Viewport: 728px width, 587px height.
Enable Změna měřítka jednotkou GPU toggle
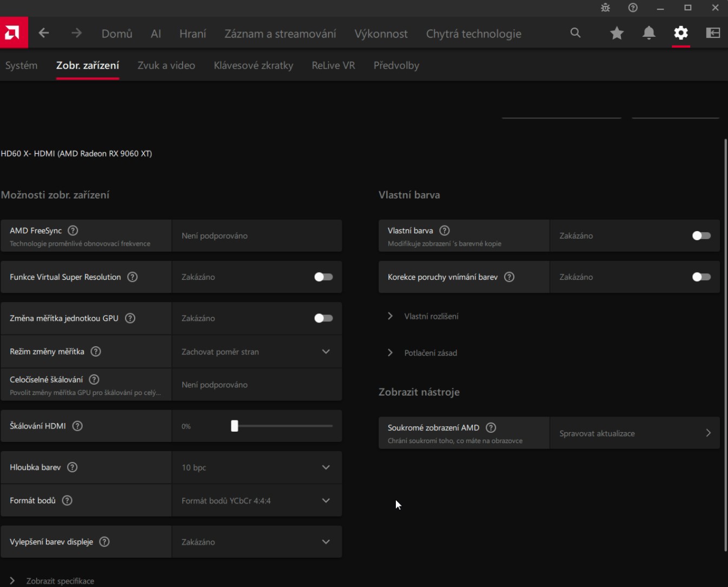pyautogui.click(x=323, y=318)
